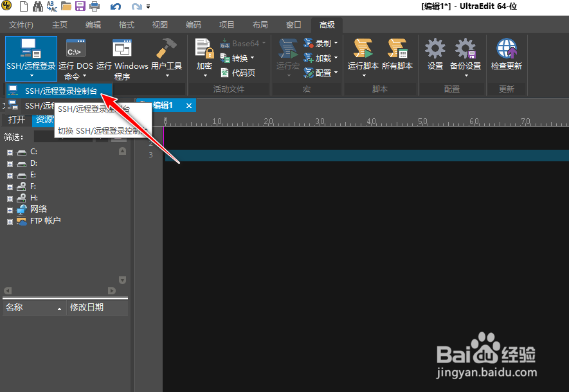
Task: Switch to the 格式 ribbon tab
Action: pos(127,24)
